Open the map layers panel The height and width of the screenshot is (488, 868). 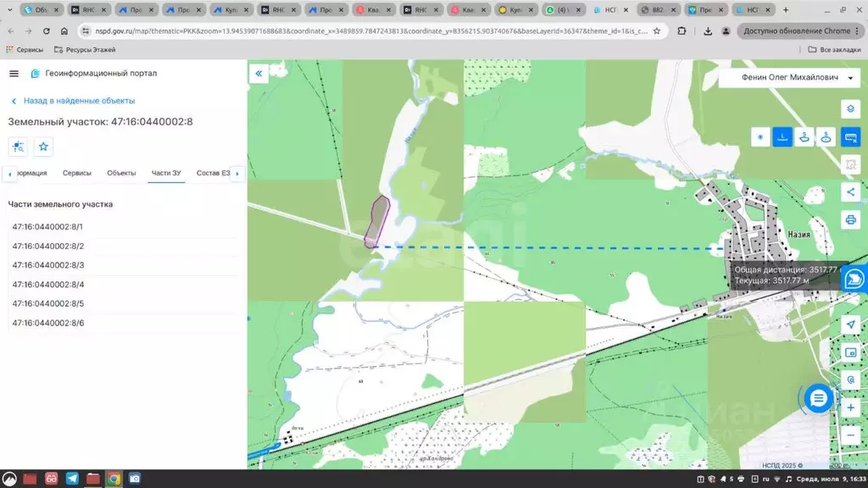(x=850, y=109)
